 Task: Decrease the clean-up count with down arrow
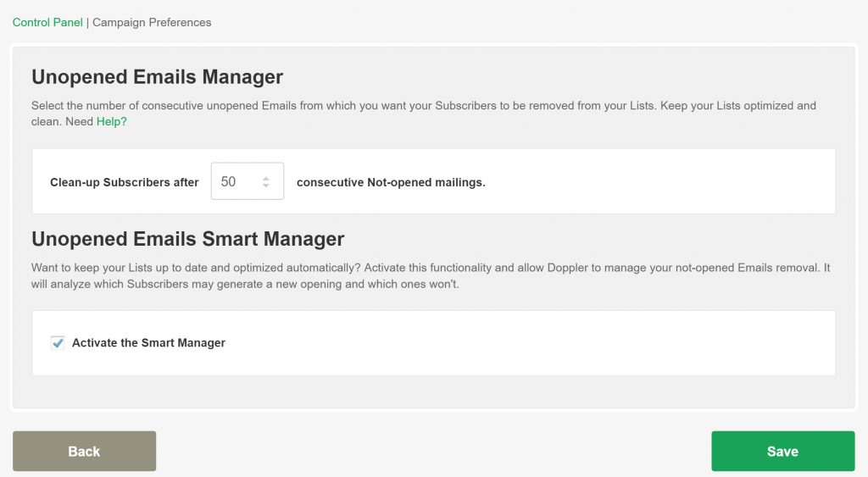point(265,186)
